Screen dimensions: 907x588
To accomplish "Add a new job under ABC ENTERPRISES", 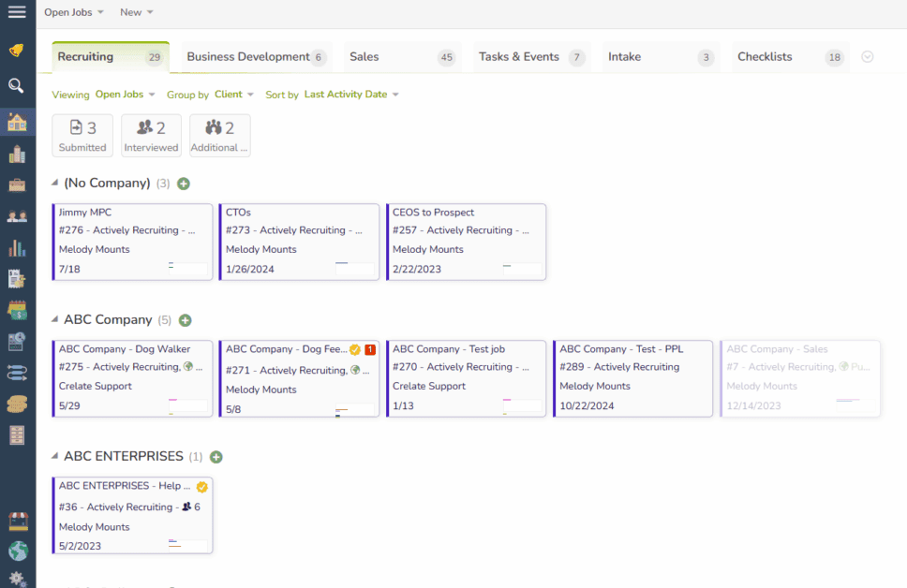I will click(216, 457).
